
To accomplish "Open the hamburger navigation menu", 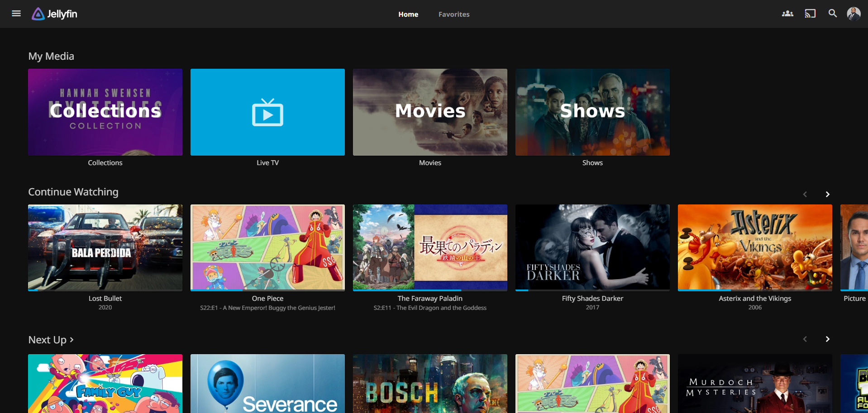I will click(16, 14).
